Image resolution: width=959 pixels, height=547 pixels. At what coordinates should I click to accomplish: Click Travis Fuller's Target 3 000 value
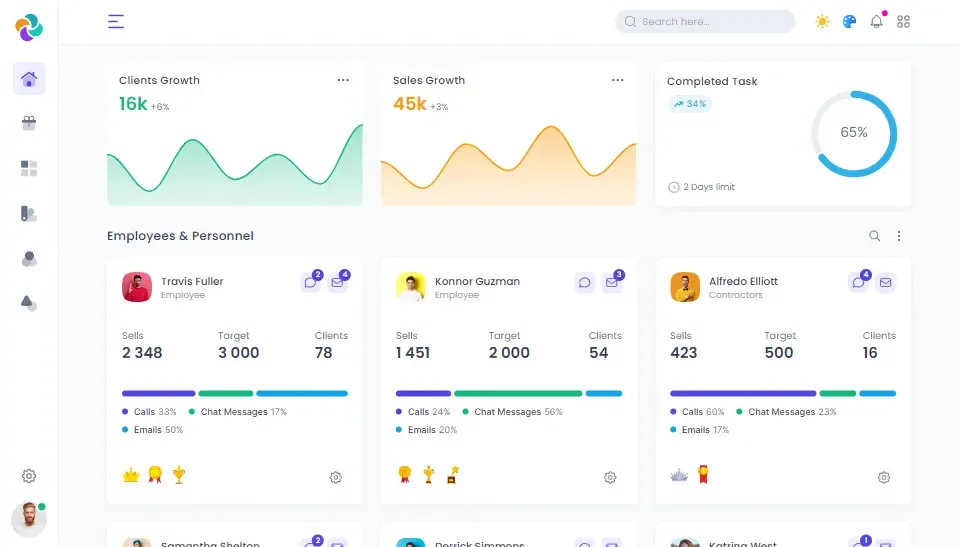(239, 353)
